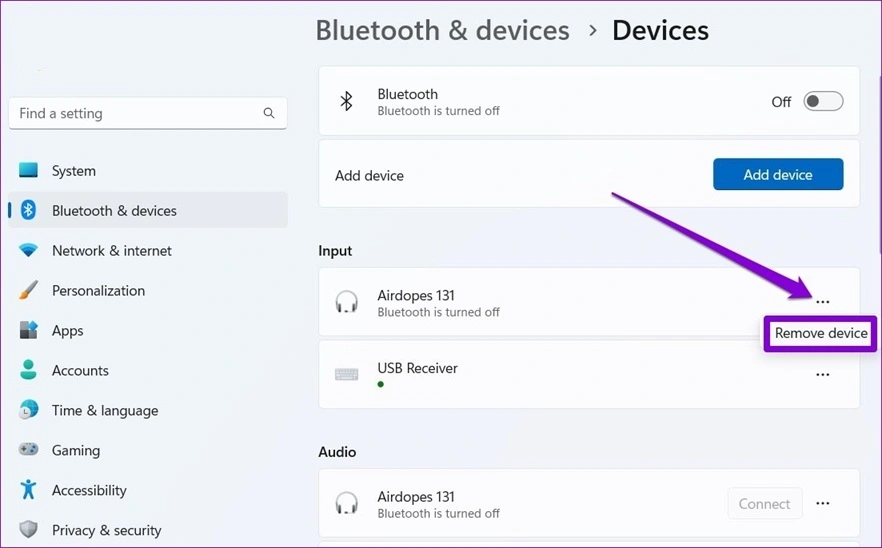Click the Audio section heading
Viewport: 882px width, 548px height.
click(x=337, y=452)
